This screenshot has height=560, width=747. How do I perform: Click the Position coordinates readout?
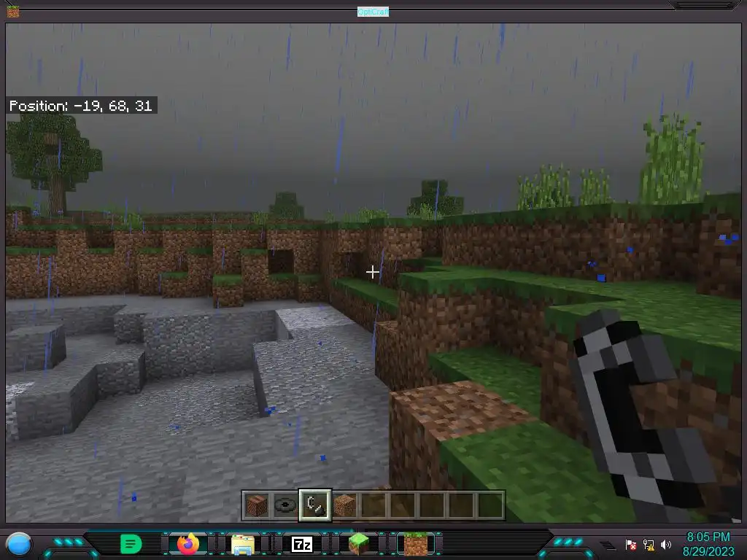pyautogui.click(x=82, y=106)
